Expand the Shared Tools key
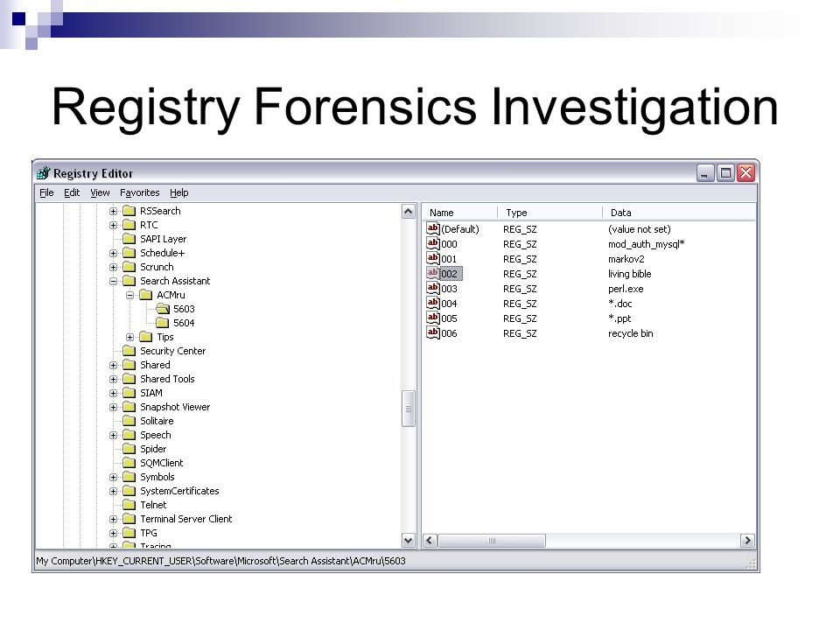 (113, 379)
